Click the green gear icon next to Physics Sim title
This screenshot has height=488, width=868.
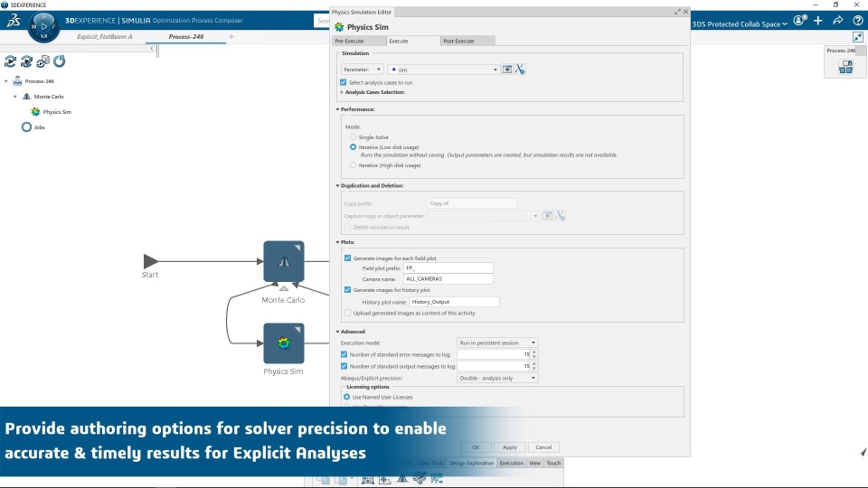[x=339, y=26]
